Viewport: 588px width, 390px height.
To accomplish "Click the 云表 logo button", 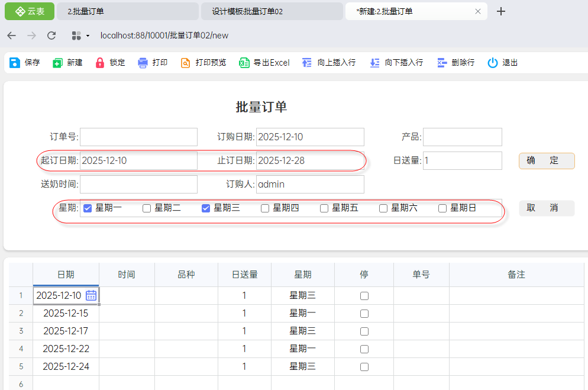I will pyautogui.click(x=30, y=11).
